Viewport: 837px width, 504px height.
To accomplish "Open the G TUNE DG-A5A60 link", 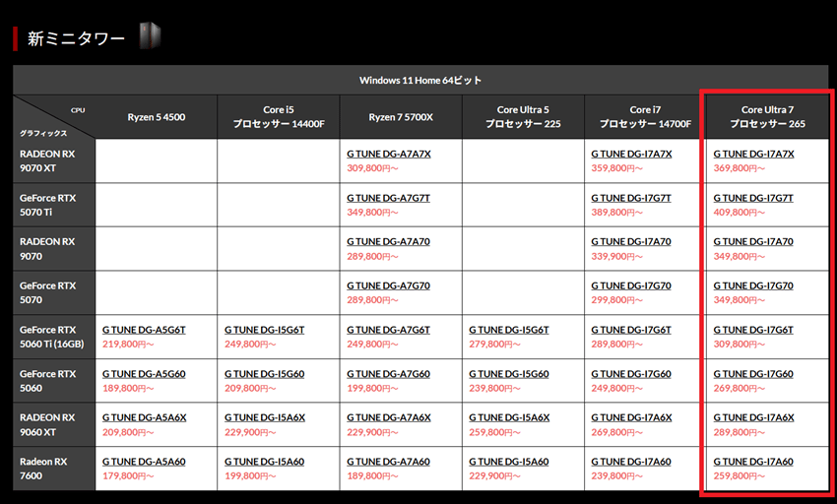I will click(x=144, y=462).
